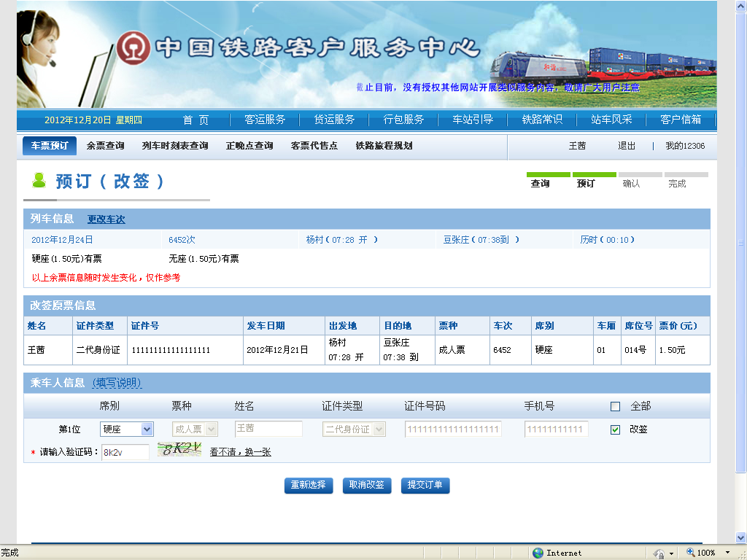
Task: Click the header date 2012年12月20日 星期四
Action: pyautogui.click(x=93, y=120)
